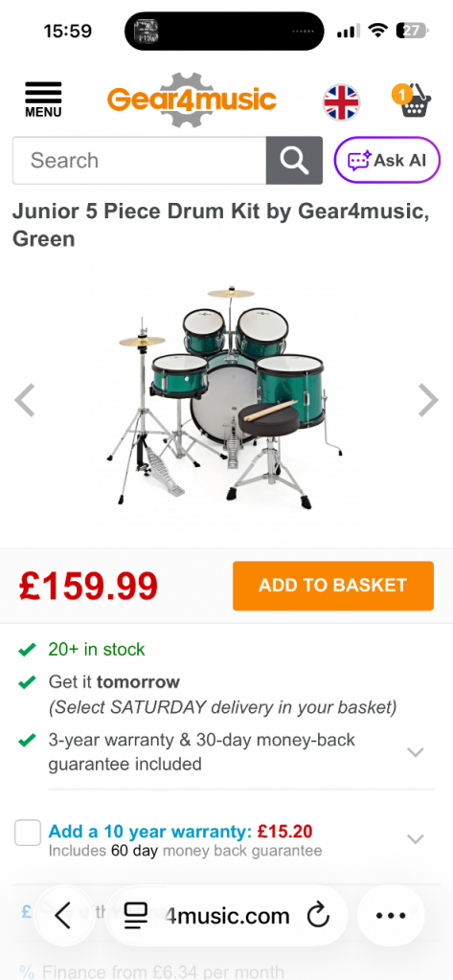Open the hamburger MENU icon
The height and width of the screenshot is (980, 453).
(x=43, y=100)
